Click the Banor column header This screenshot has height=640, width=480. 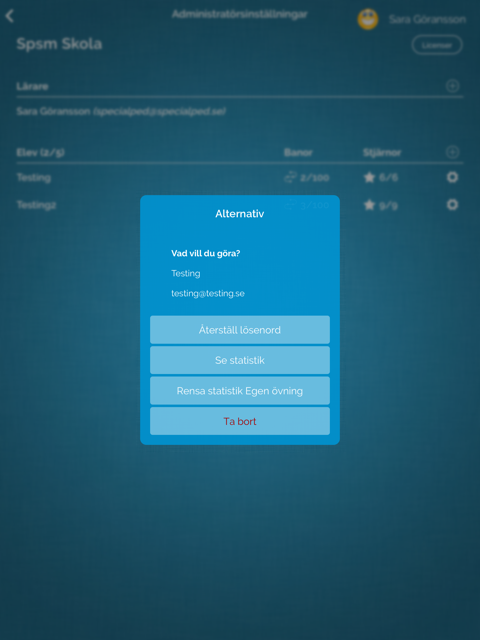pos(298,153)
